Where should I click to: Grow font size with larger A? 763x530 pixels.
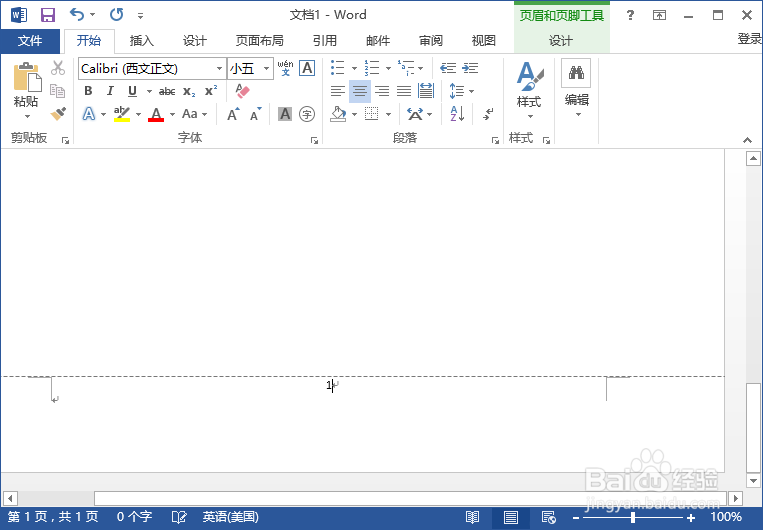233,114
